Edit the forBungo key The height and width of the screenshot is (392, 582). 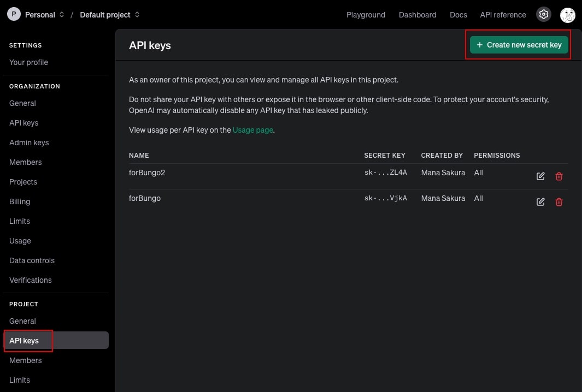click(x=540, y=202)
